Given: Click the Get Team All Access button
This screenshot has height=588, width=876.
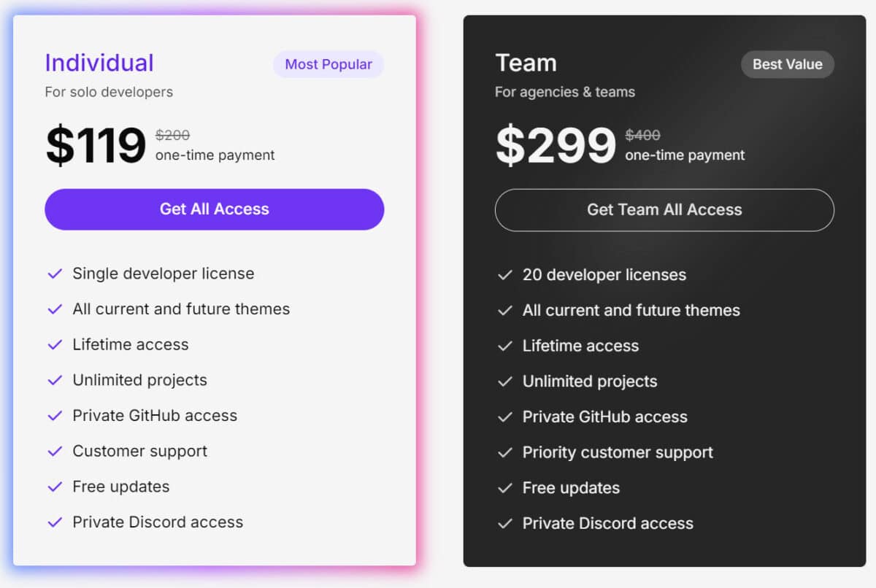Looking at the screenshot, I should coord(664,210).
